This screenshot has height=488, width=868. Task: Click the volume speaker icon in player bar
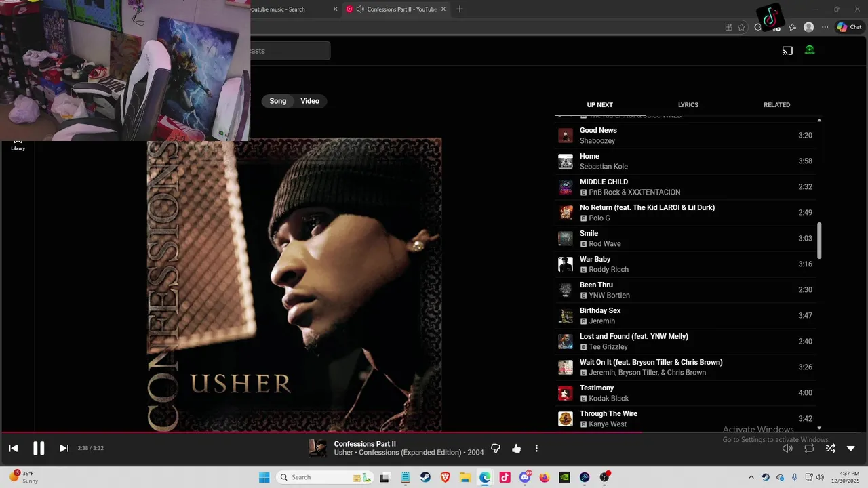pos(787,448)
